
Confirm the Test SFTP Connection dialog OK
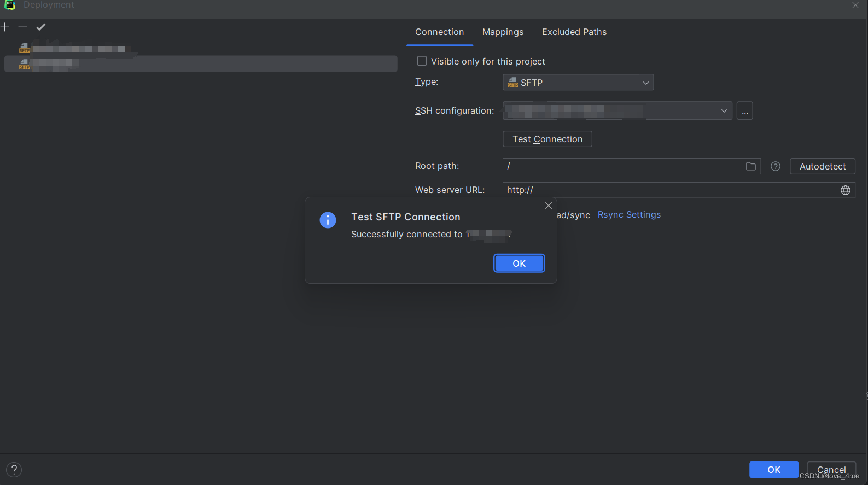coord(519,264)
